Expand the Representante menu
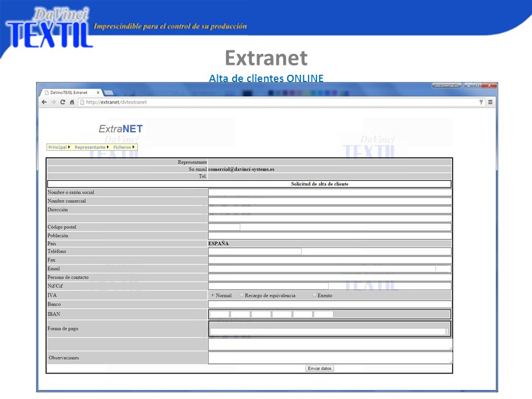The image size is (532, 399). [91, 147]
